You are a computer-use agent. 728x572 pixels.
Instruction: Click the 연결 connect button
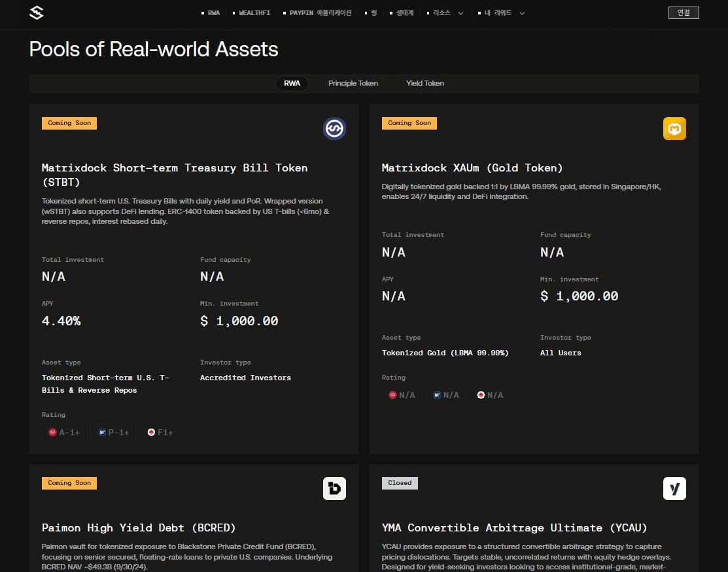coord(684,12)
